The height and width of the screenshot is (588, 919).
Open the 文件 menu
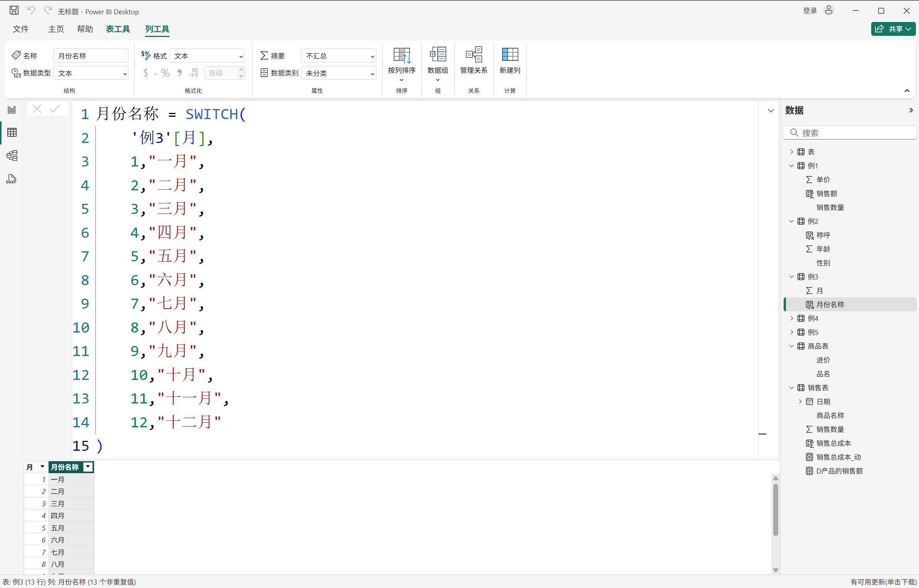pyautogui.click(x=21, y=29)
